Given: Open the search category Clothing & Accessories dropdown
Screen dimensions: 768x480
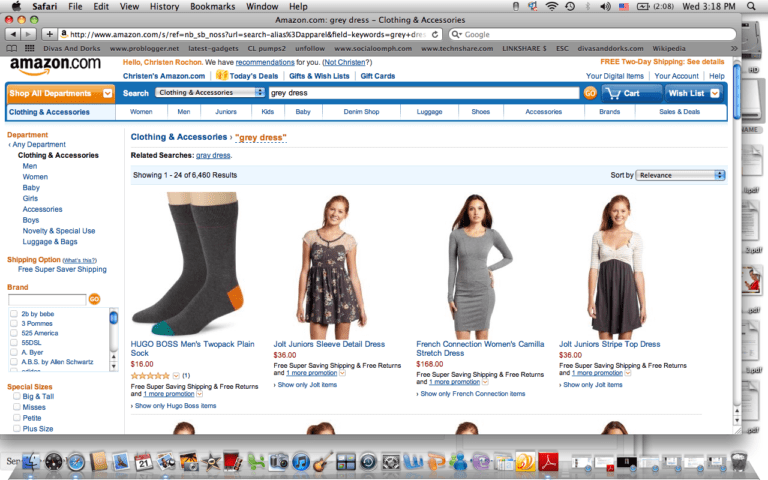Looking at the screenshot, I should [211, 93].
